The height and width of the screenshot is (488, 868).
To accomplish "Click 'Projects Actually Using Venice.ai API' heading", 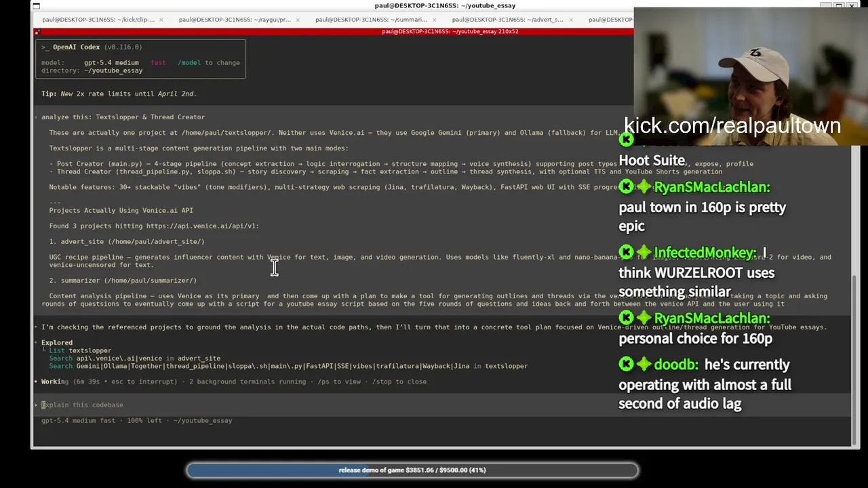I will [121, 210].
